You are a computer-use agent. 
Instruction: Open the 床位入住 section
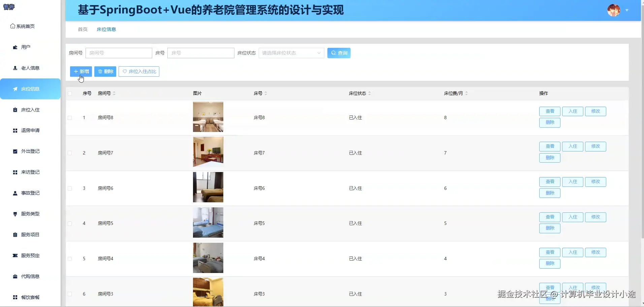[x=30, y=109]
